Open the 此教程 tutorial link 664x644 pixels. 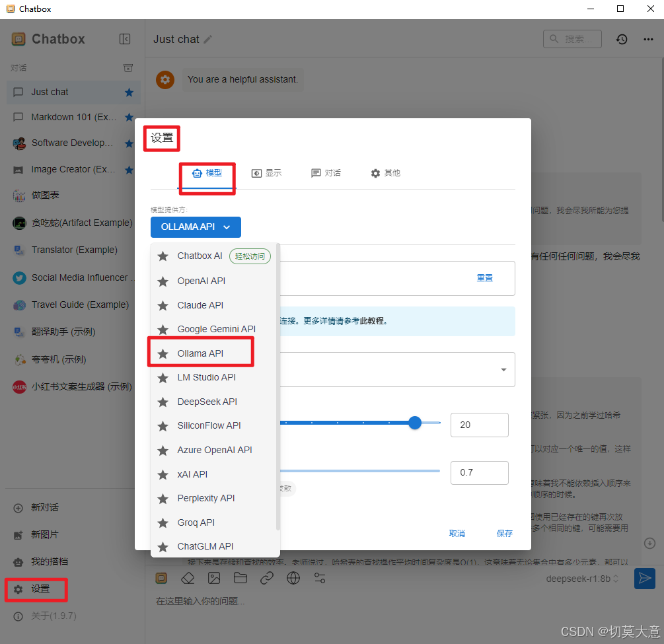point(372,321)
